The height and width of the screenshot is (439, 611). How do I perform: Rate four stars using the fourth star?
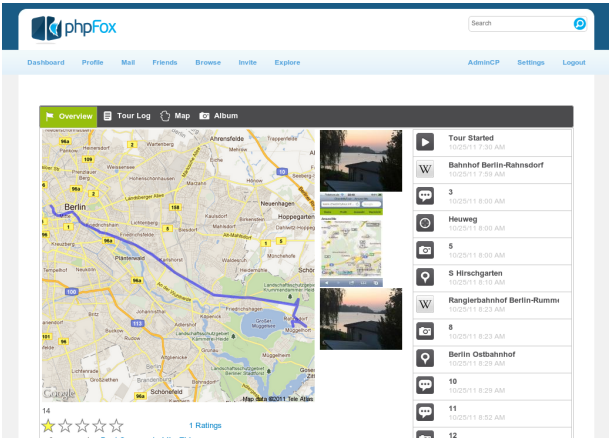point(99,426)
